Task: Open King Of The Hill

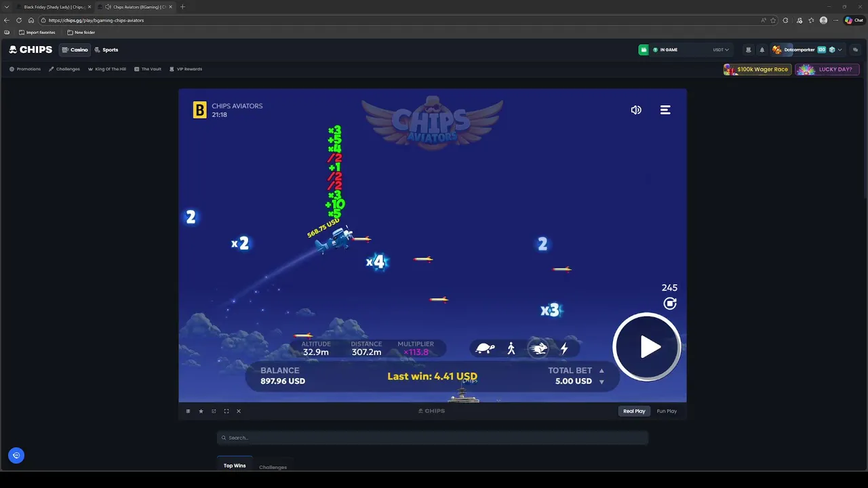Action: point(107,69)
